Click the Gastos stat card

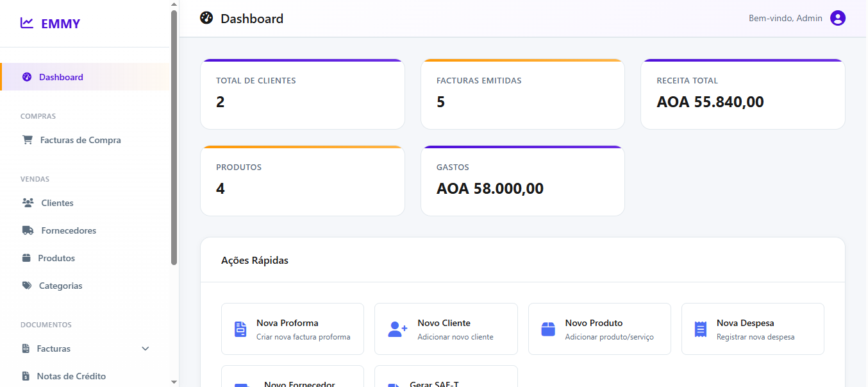tap(522, 182)
